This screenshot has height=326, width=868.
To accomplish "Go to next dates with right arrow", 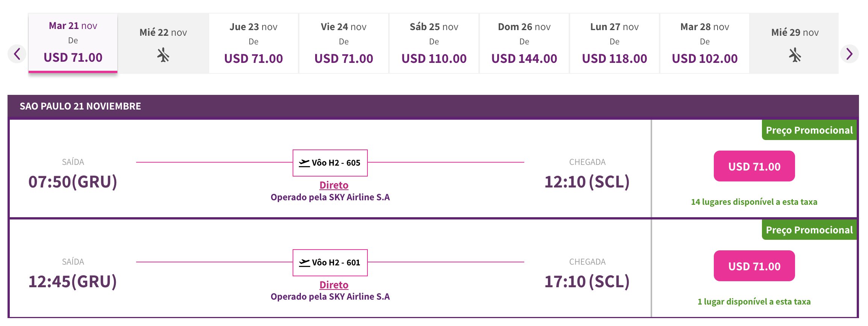I will pos(850,54).
